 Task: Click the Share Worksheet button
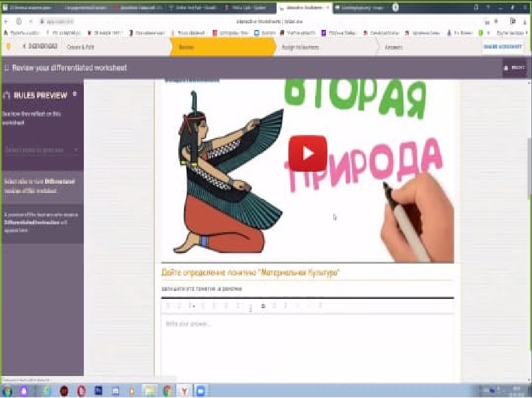[x=503, y=47]
